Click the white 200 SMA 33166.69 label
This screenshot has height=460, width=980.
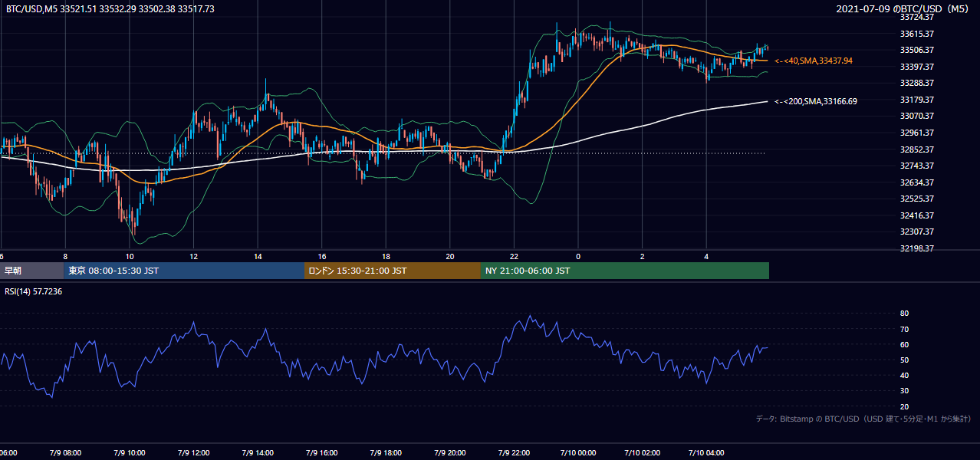(816, 101)
